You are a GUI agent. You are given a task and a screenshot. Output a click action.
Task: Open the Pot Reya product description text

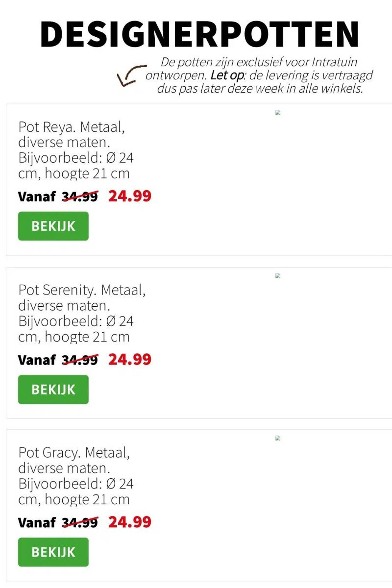(76, 150)
